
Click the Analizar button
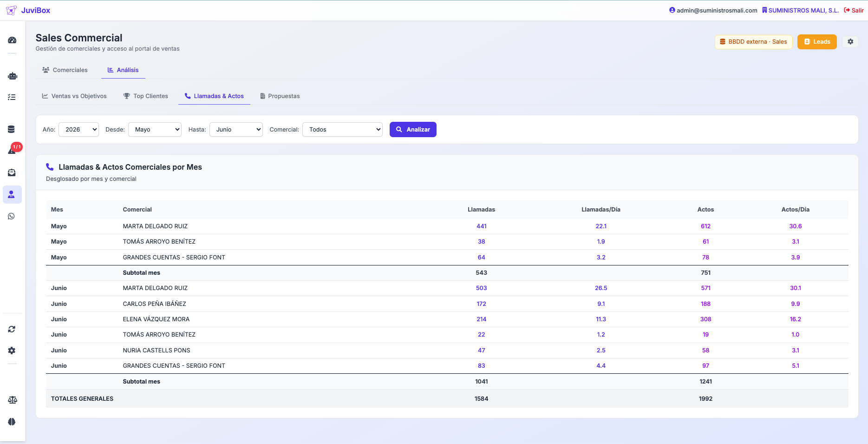(413, 130)
